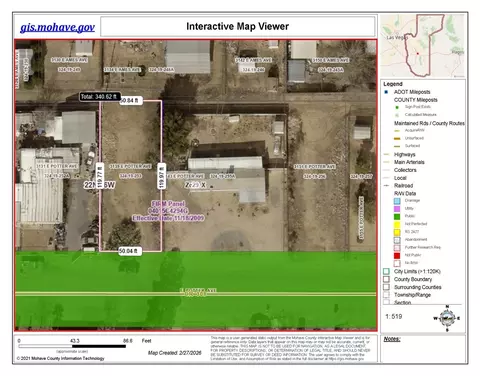Click the 119.97 ft side measurement label
The image size is (480, 376).
tap(161, 176)
